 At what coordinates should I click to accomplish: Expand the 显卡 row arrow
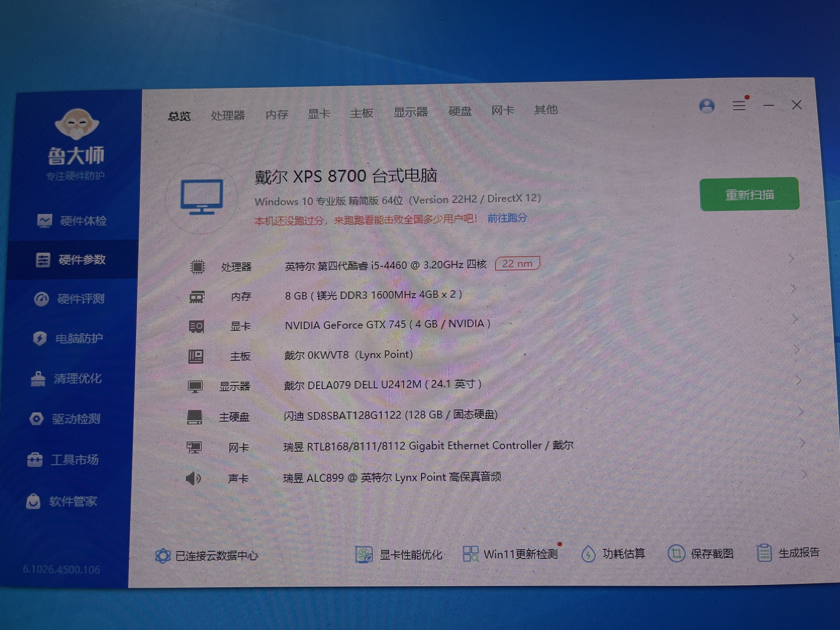(x=795, y=319)
